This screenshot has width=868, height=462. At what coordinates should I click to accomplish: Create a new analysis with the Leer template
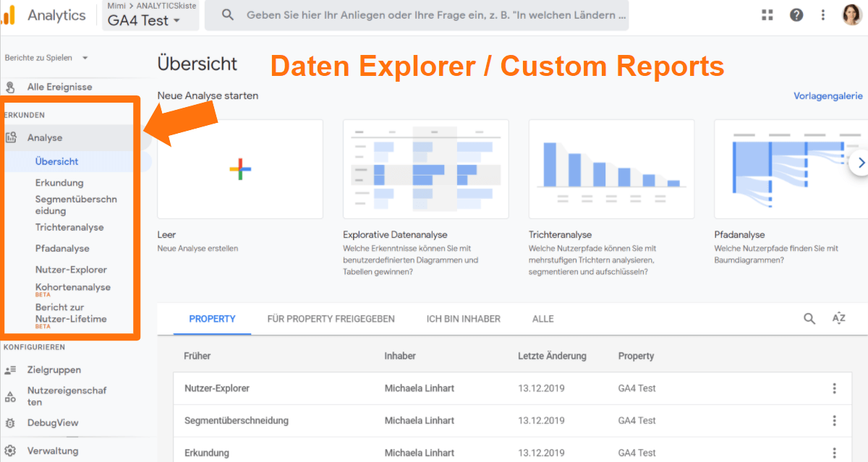tap(239, 168)
